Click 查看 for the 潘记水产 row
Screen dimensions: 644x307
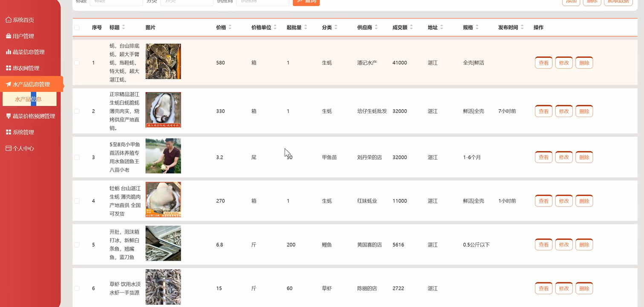coord(543,63)
